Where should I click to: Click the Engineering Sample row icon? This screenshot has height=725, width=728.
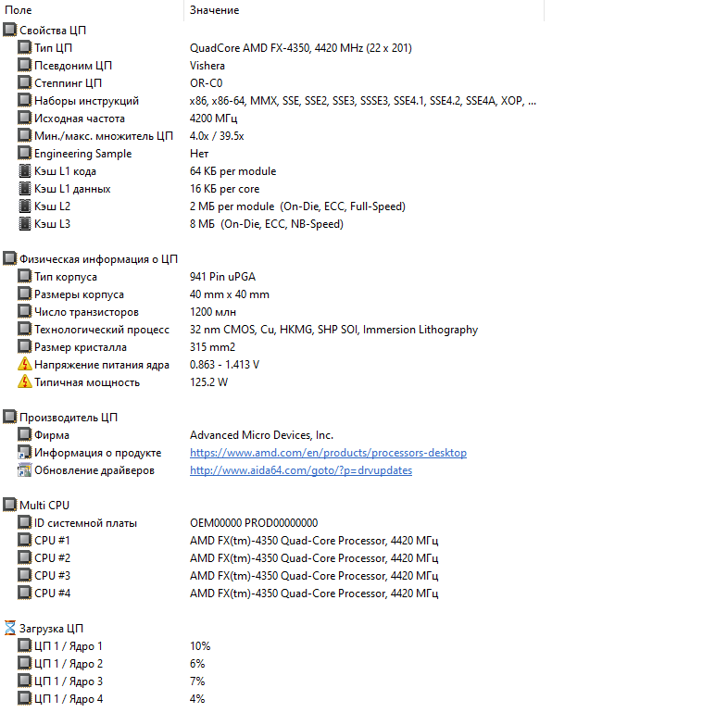click(x=25, y=153)
